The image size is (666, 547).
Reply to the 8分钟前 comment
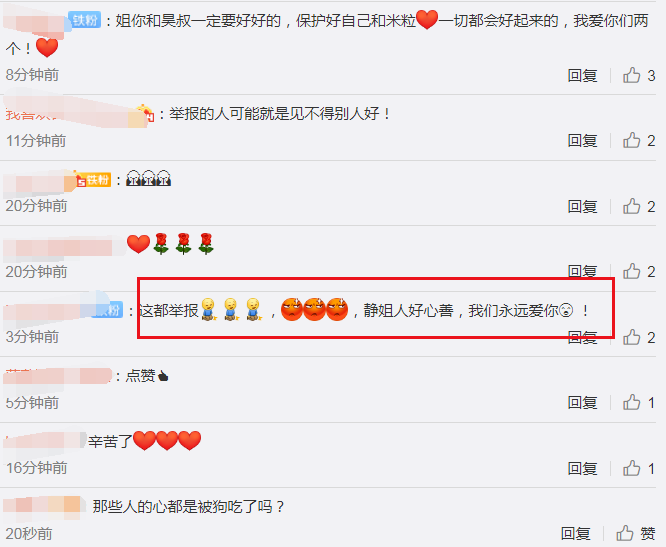(583, 76)
